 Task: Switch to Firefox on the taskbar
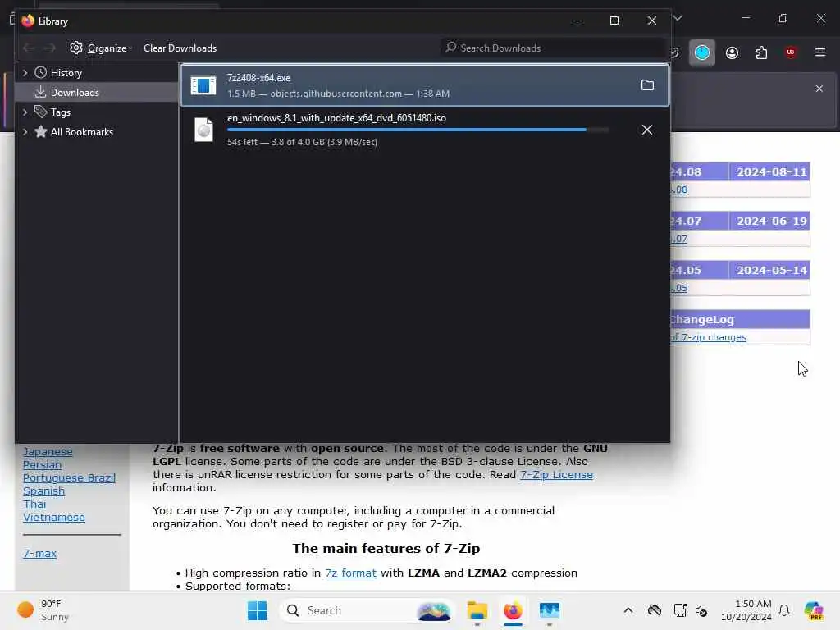(514, 610)
